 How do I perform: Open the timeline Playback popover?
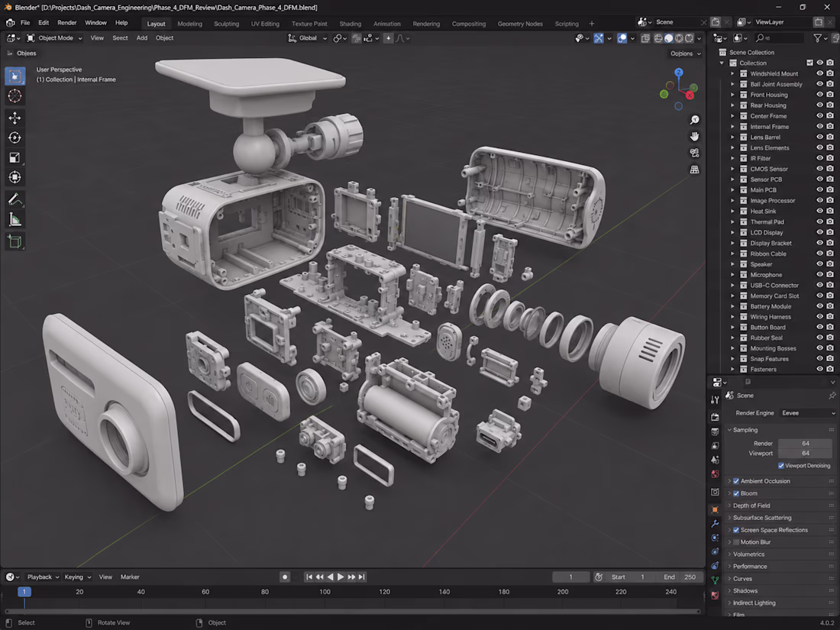pos(43,577)
